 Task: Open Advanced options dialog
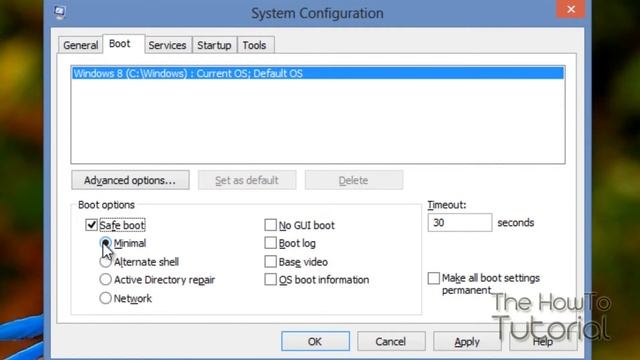pos(130,180)
